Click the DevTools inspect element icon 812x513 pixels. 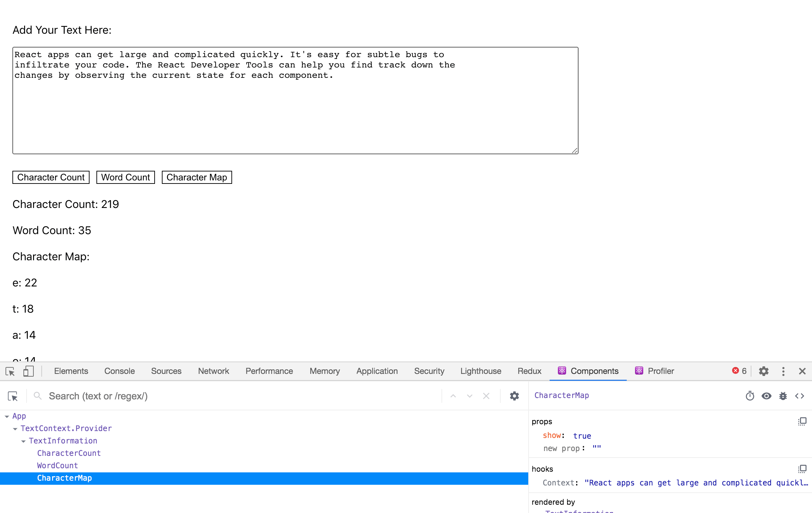pos(10,371)
